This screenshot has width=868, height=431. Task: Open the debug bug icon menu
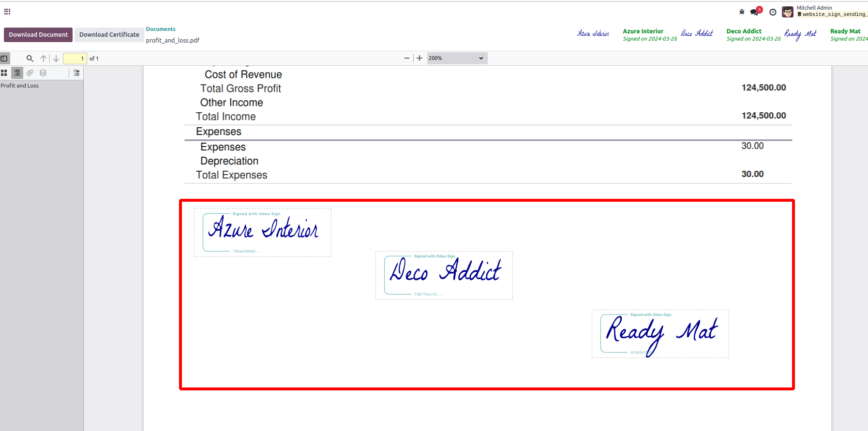tap(742, 12)
